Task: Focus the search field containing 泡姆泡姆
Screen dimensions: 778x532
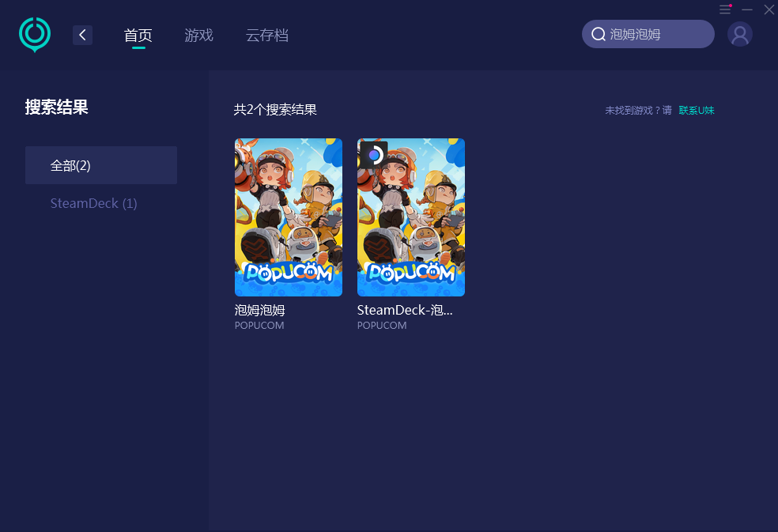Action: click(648, 34)
